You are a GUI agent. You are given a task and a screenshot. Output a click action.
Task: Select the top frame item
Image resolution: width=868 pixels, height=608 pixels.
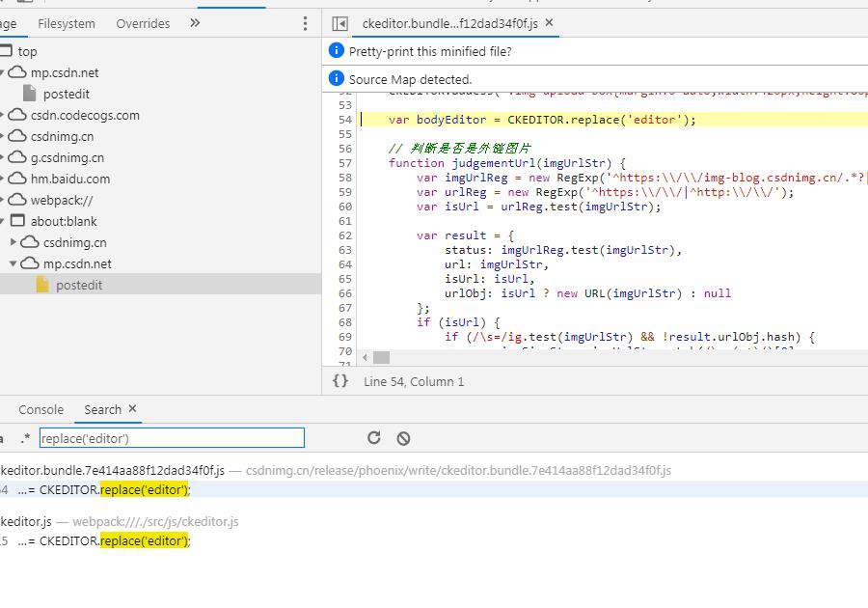tap(27, 51)
